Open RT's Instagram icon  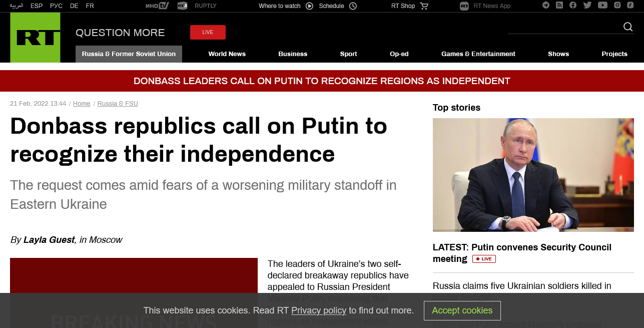(617, 5)
